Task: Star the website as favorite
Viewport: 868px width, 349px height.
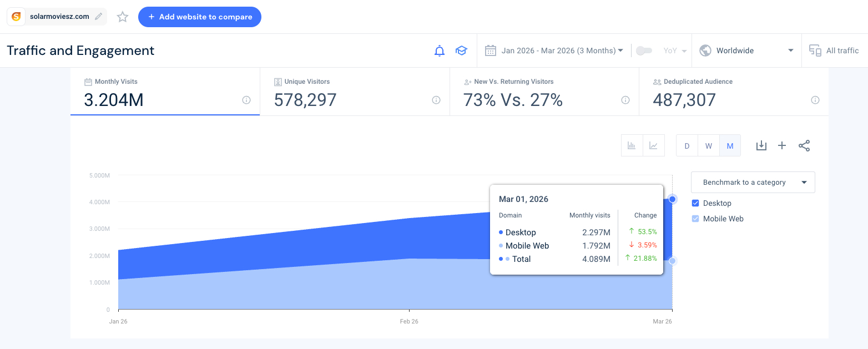Action: tap(123, 17)
